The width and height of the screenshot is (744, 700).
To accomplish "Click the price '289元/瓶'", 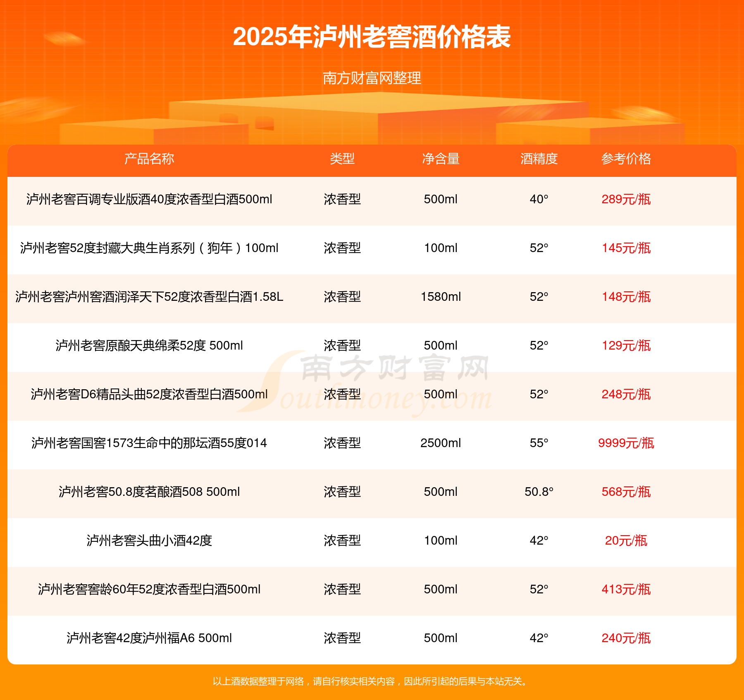I will click(626, 199).
